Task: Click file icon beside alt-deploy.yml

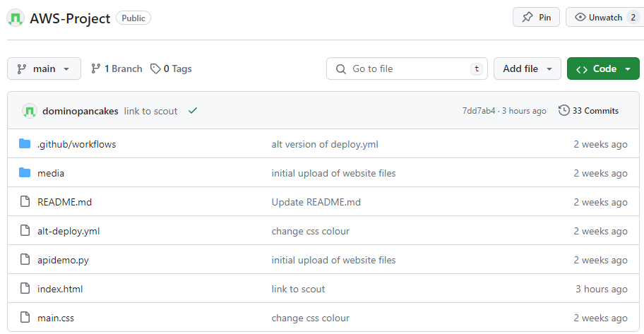Action: click(25, 230)
